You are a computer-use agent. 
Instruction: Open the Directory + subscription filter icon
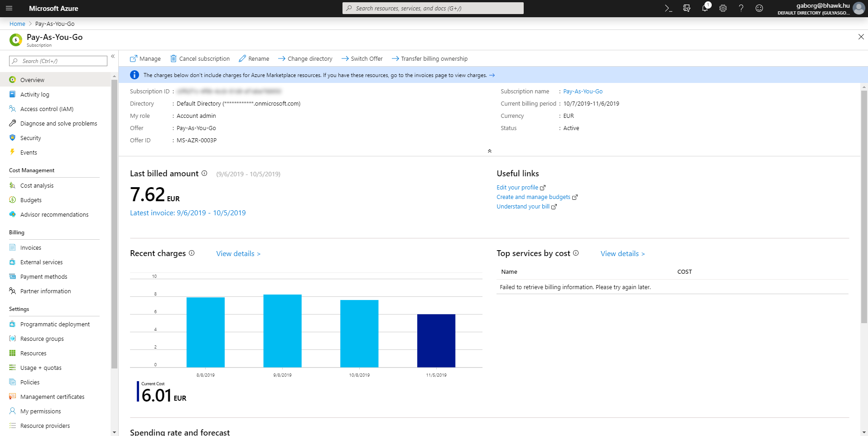click(x=687, y=8)
